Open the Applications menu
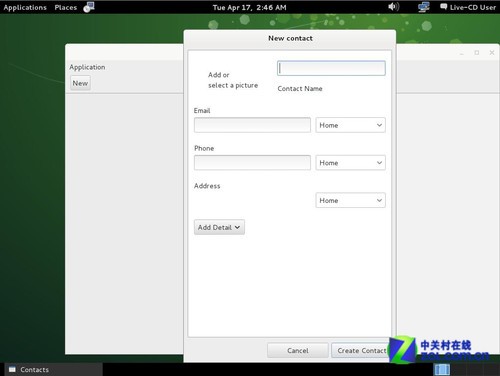500x376 pixels. click(25, 7)
